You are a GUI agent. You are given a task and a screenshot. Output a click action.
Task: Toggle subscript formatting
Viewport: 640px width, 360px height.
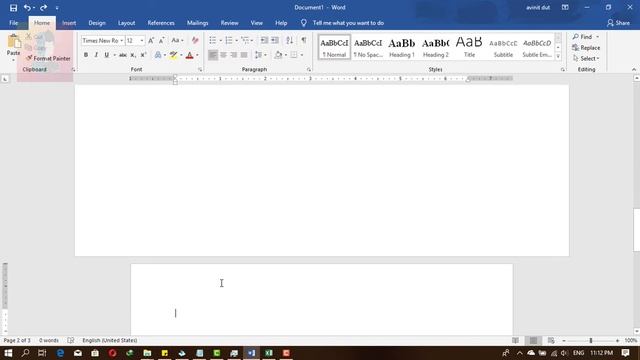pyautogui.click(x=133, y=55)
